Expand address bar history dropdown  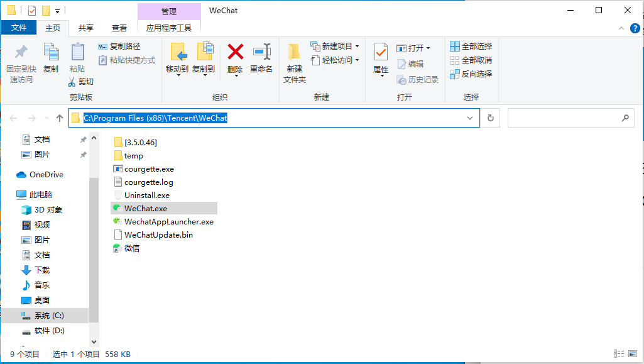click(470, 118)
